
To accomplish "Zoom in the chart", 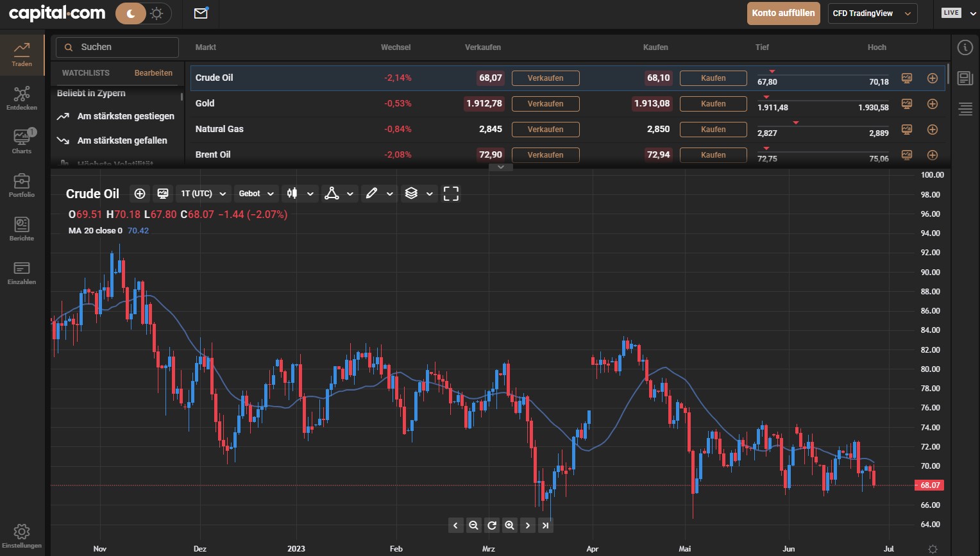I will pyautogui.click(x=510, y=525).
